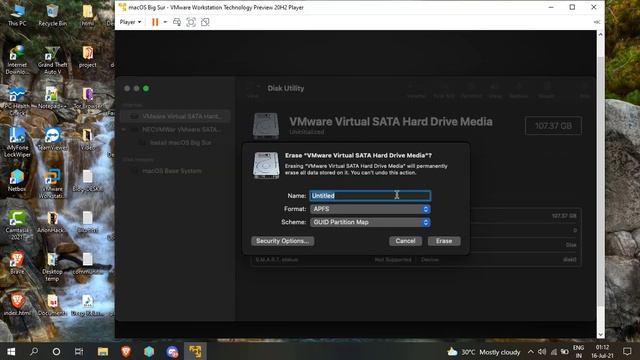Click the Erase button in the dialog
Image resolution: width=640 pixels, height=360 pixels.
click(x=444, y=241)
